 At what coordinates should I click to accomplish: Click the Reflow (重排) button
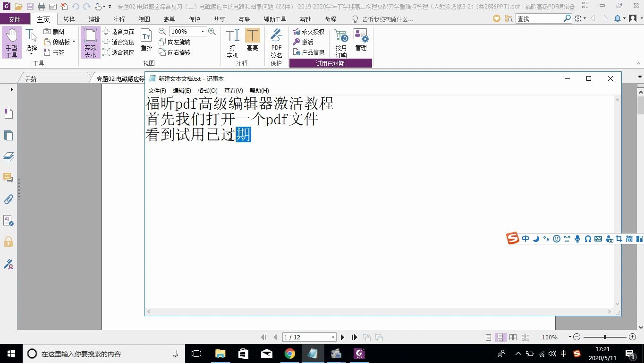[x=147, y=40]
